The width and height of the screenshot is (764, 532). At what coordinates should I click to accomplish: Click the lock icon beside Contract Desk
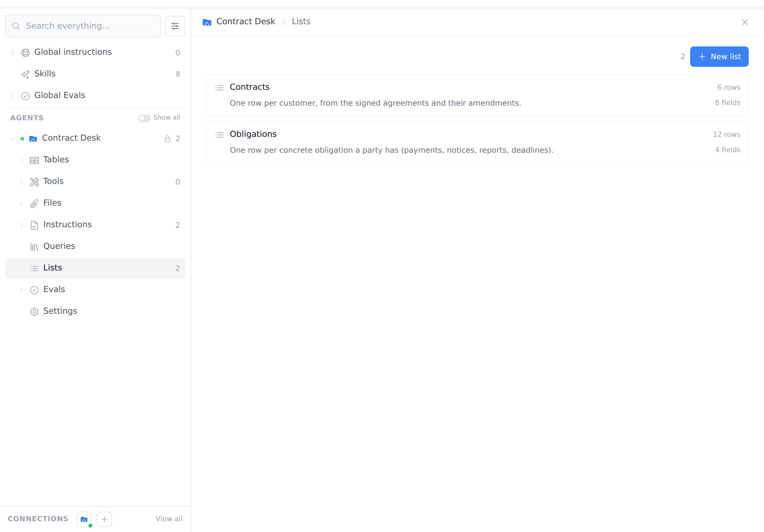point(167,139)
